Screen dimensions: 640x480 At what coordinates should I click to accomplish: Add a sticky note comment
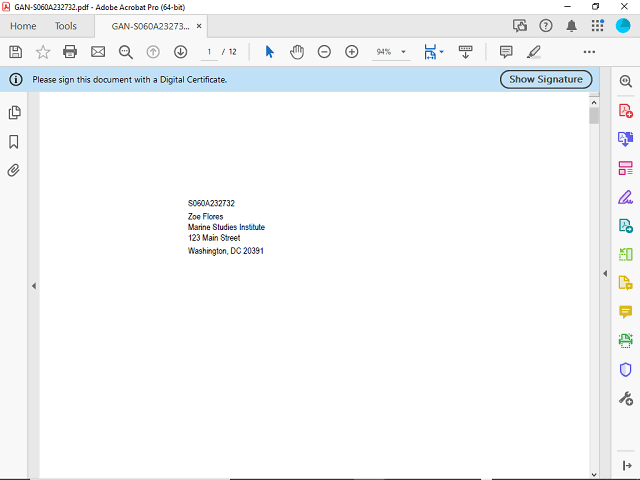[x=506, y=52]
